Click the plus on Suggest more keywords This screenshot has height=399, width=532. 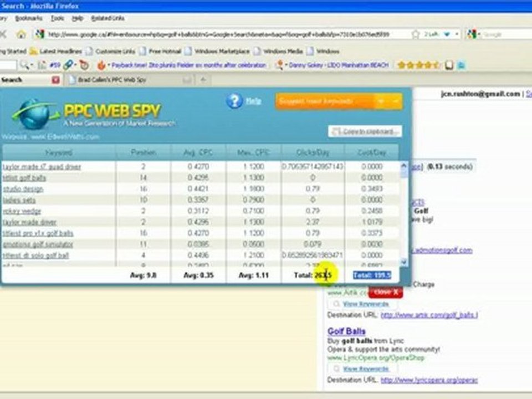tap(381, 101)
